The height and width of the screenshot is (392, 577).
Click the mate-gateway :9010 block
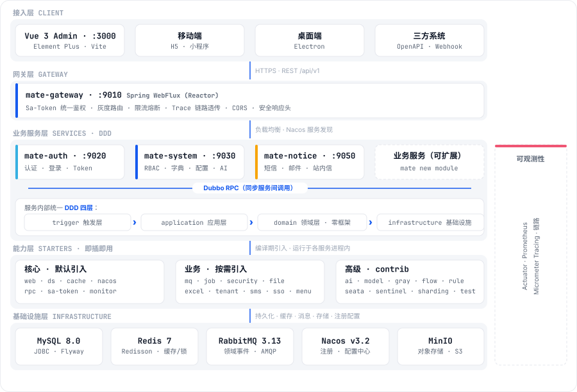pos(249,101)
